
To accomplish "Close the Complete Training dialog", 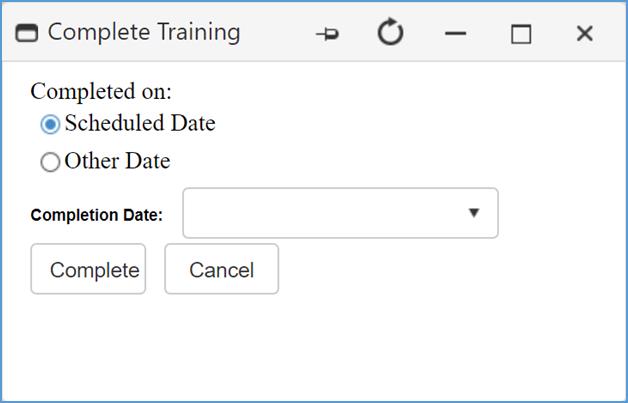I will 585,33.
